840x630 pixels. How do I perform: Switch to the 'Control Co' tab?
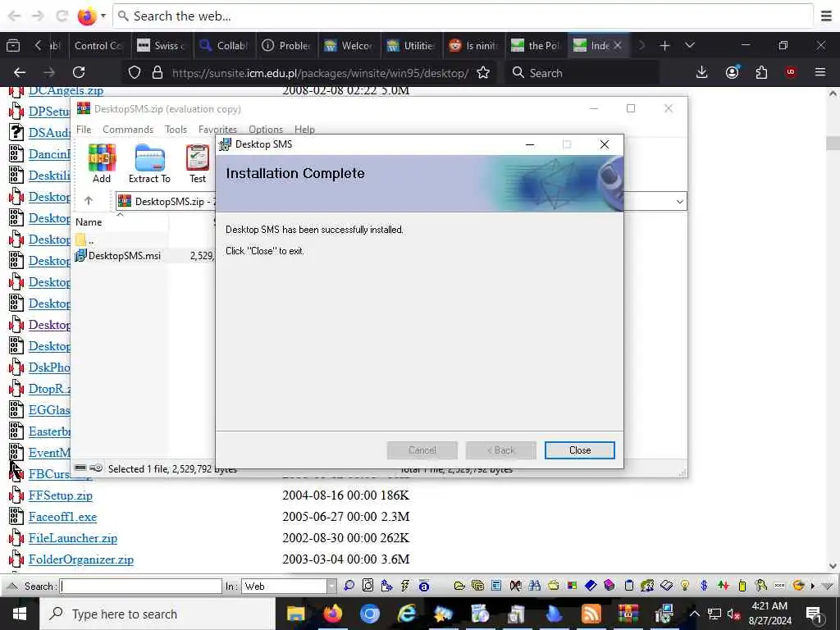pos(98,46)
